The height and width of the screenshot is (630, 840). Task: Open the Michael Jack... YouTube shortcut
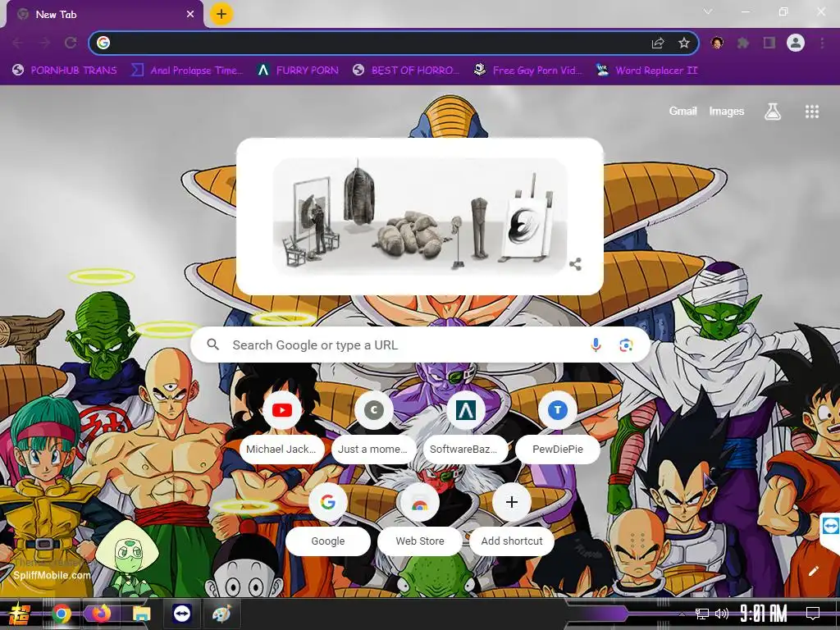(x=282, y=427)
